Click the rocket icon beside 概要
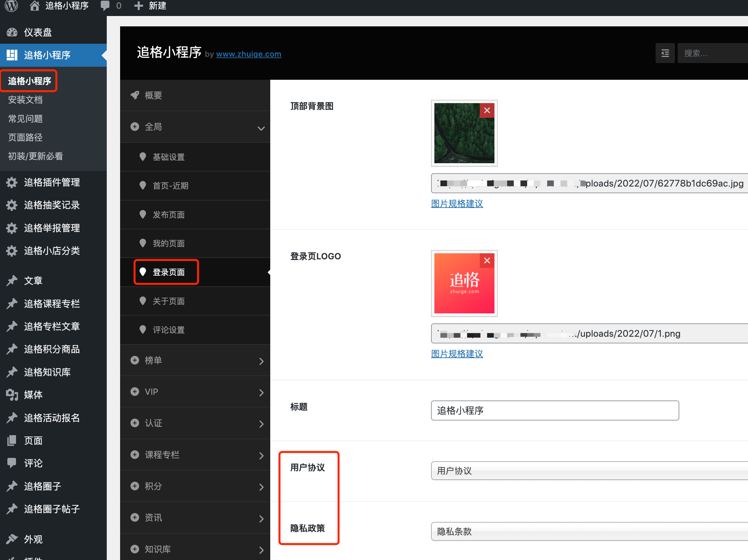 pos(135,95)
